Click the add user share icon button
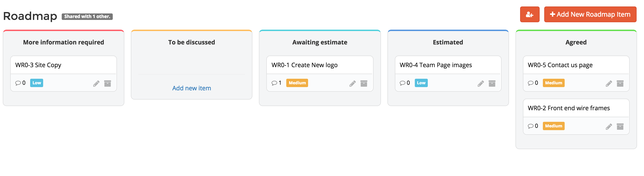644x176 pixels. point(529,15)
